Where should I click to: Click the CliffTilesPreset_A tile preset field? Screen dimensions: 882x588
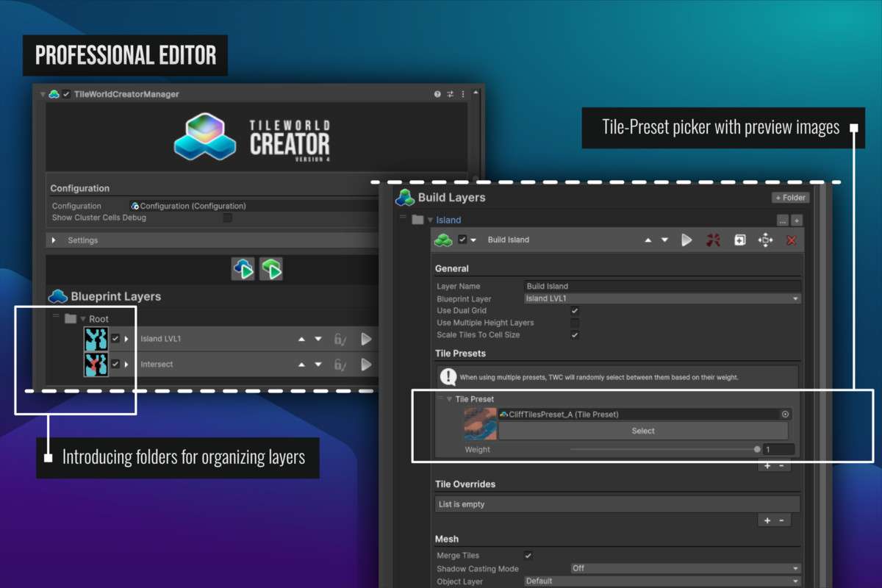[645, 415]
